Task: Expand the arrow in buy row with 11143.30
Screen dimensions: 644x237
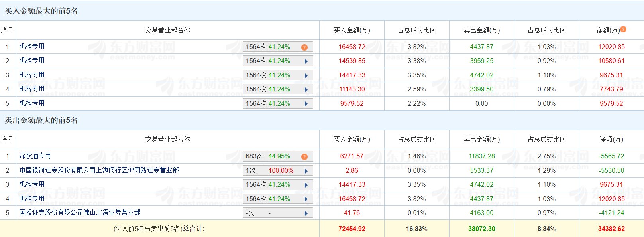Action: click(x=306, y=90)
